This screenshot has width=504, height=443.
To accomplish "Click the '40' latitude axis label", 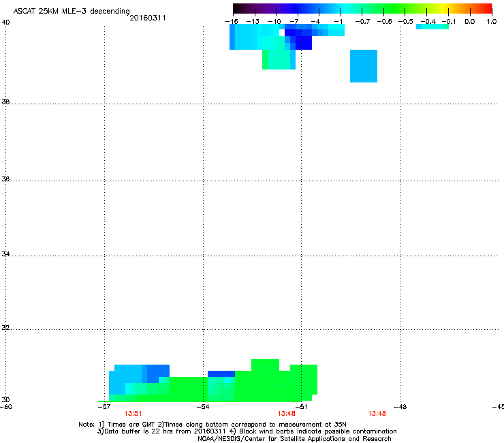I will point(5,22).
